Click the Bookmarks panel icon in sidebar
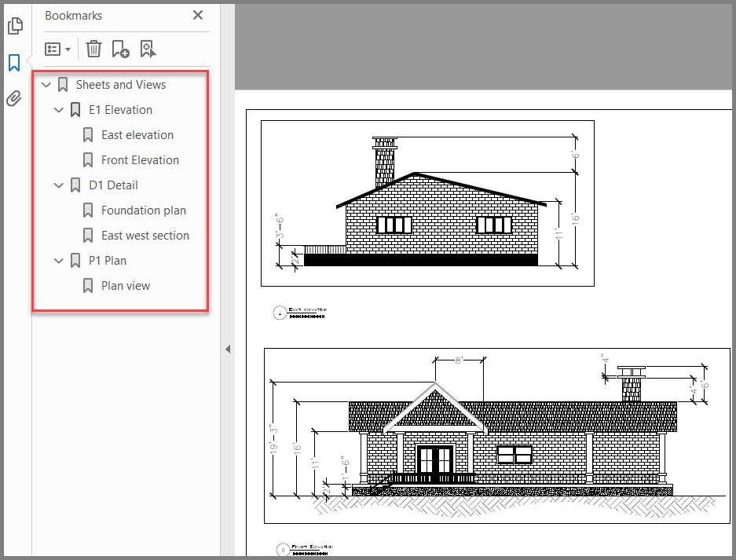The width and height of the screenshot is (736, 560). tap(14, 63)
